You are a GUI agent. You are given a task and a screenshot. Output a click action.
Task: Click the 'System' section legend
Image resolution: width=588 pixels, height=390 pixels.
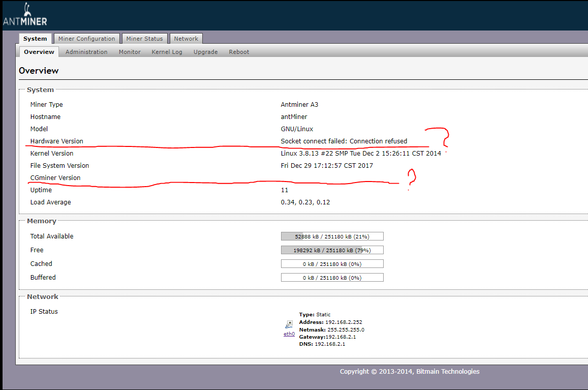[40, 89]
